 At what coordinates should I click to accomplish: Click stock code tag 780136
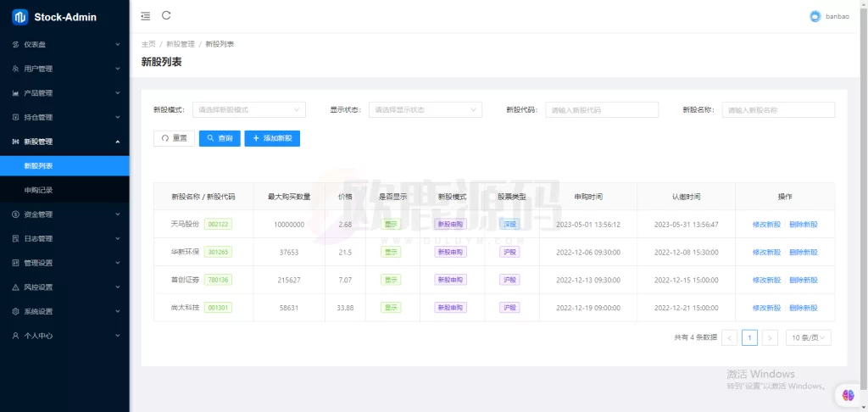pyautogui.click(x=218, y=280)
